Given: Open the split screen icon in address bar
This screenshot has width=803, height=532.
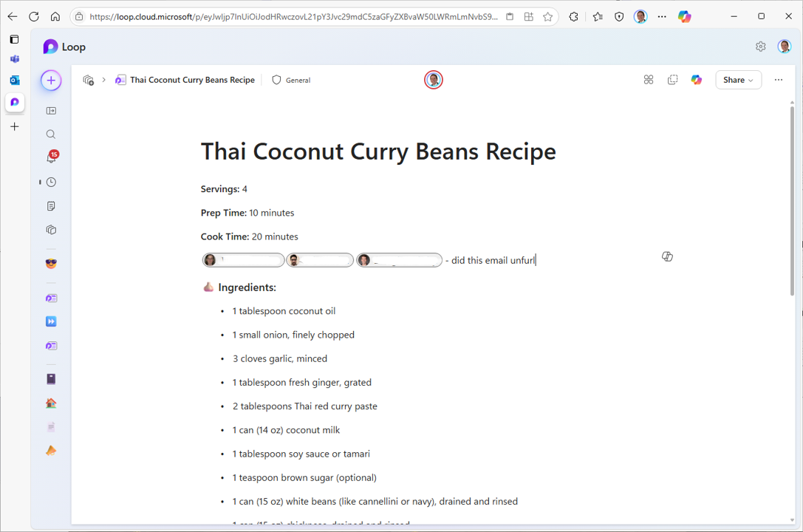Looking at the screenshot, I should [x=529, y=16].
